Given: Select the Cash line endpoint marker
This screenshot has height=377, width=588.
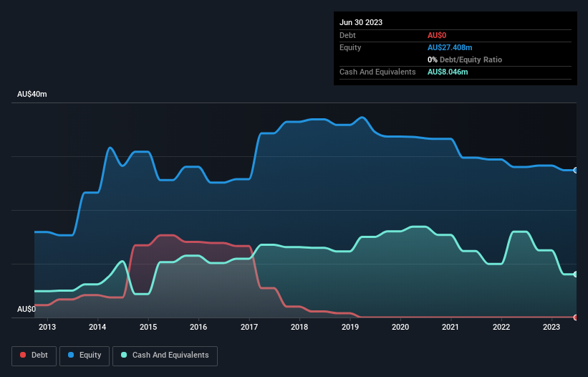Looking at the screenshot, I should (576, 275).
